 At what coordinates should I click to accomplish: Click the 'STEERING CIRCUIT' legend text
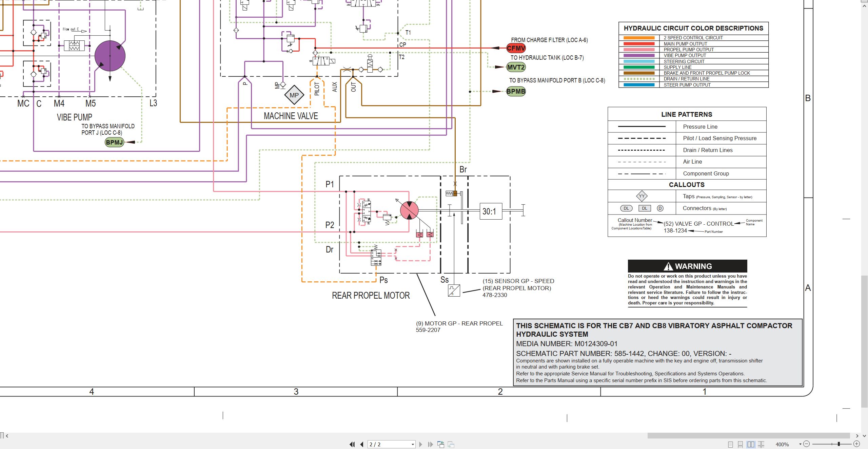[x=684, y=61]
